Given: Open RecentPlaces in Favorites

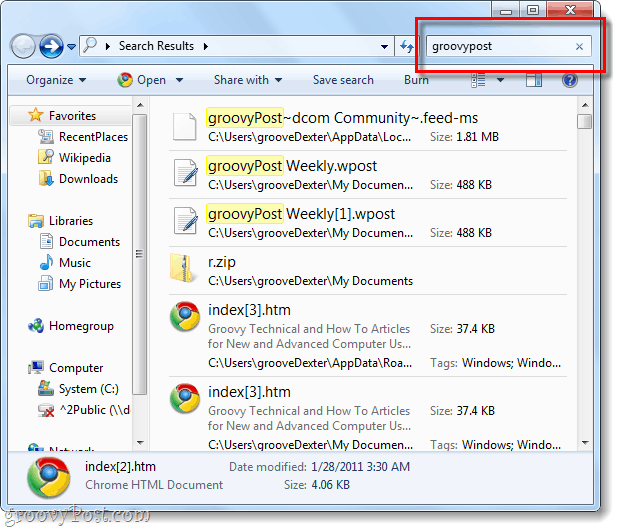Looking at the screenshot, I should click(x=93, y=137).
